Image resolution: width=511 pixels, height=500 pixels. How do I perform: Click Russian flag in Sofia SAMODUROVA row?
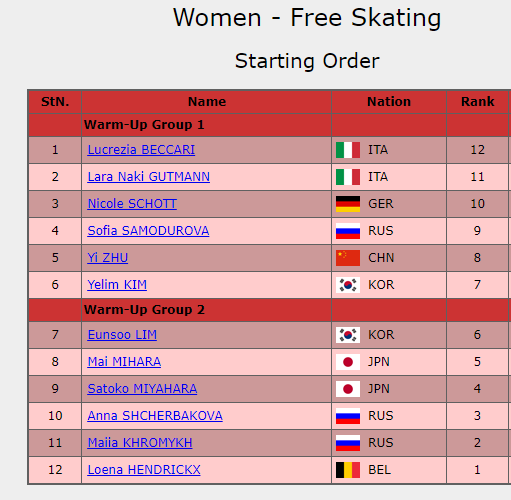[348, 231]
